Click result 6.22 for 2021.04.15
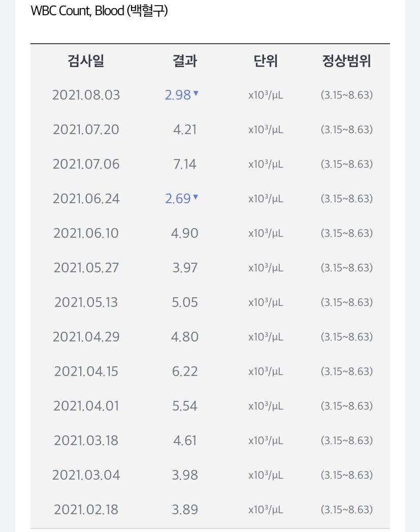 pos(185,371)
